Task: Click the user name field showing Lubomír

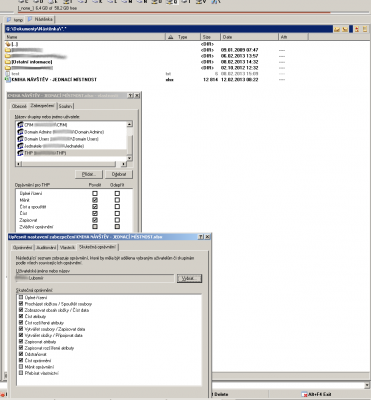Action: point(95,278)
